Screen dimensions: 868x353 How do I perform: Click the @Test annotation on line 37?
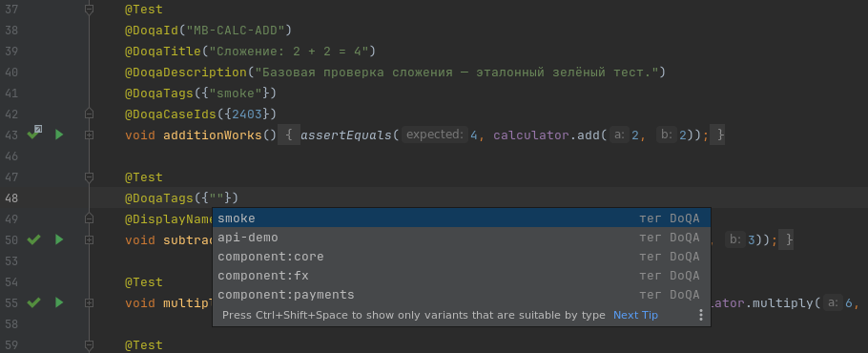pyautogui.click(x=144, y=9)
